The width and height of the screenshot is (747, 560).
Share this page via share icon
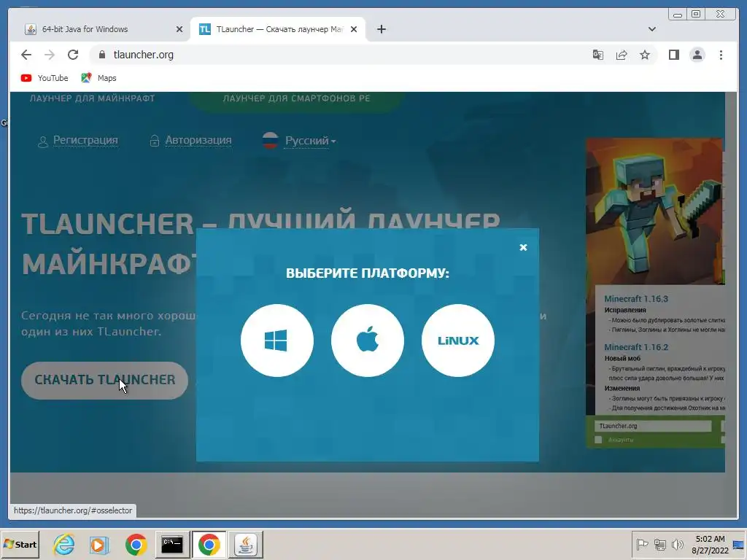pyautogui.click(x=622, y=55)
